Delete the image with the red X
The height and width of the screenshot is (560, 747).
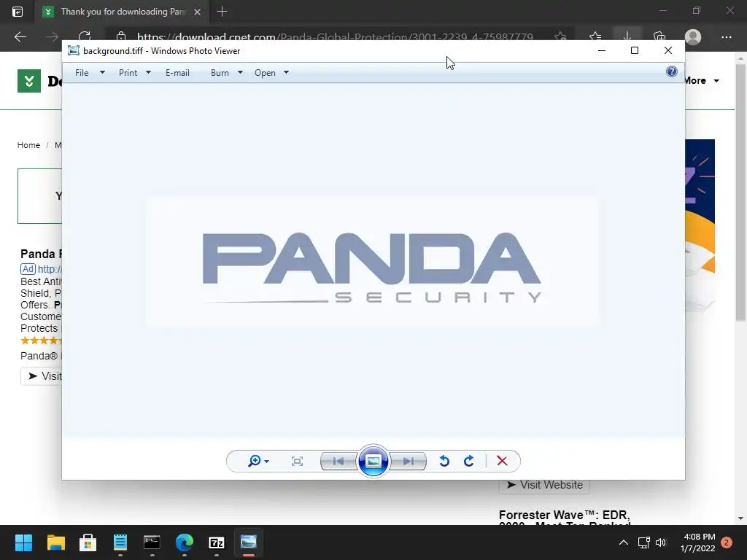point(502,461)
